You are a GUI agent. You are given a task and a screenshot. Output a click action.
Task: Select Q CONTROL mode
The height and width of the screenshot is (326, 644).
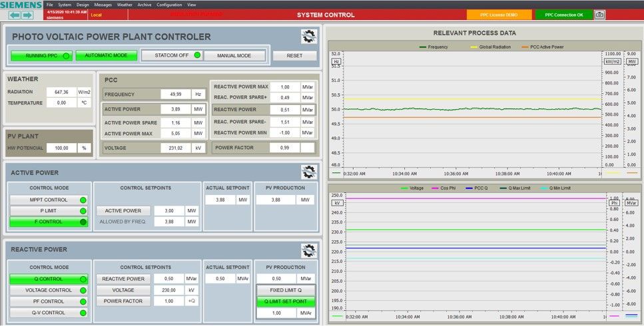(49, 279)
